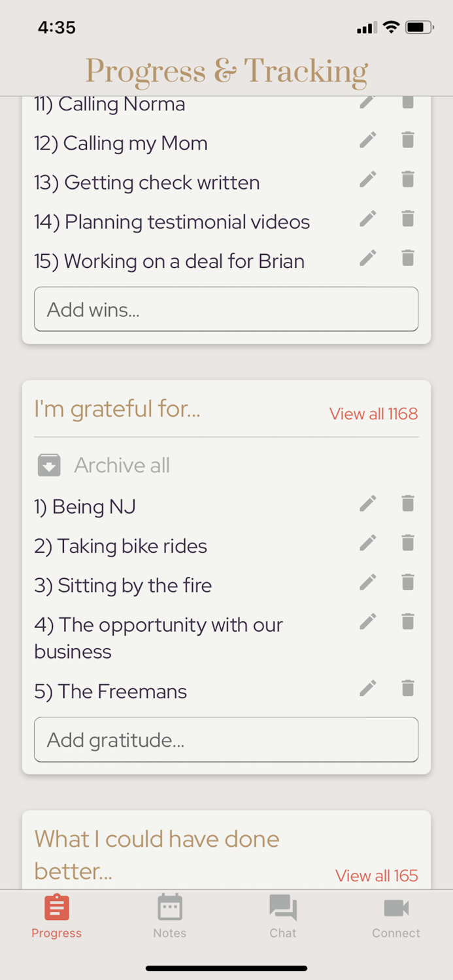The height and width of the screenshot is (980, 453).
Task: Delete the 'Calling my Mom' win
Action: (408, 140)
